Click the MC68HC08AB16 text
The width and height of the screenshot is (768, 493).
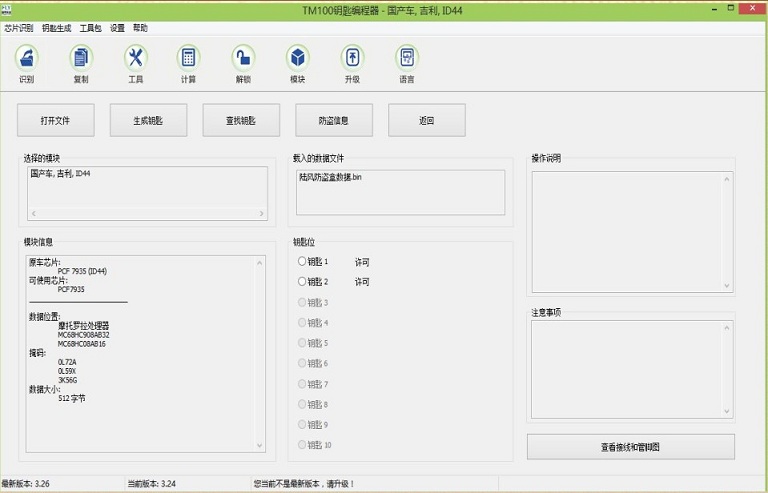coord(82,344)
